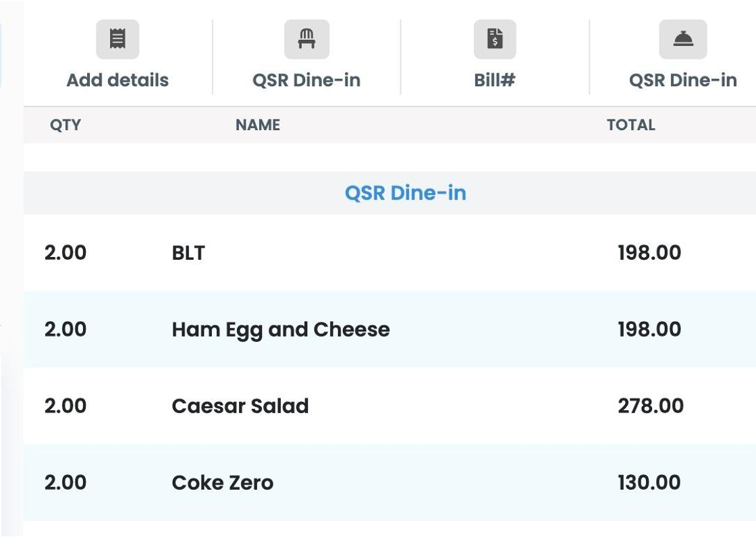
Task: Click the blue QSR Dine-in section header
Action: pos(406,193)
